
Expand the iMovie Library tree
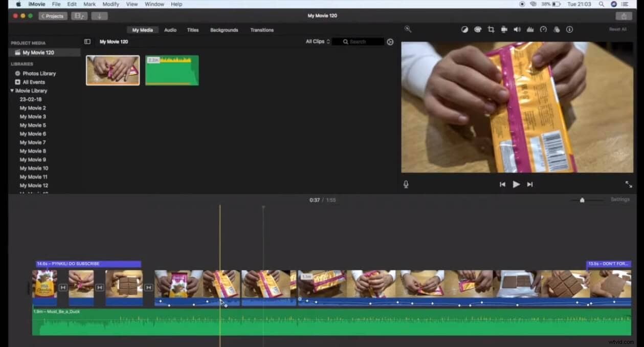12,91
